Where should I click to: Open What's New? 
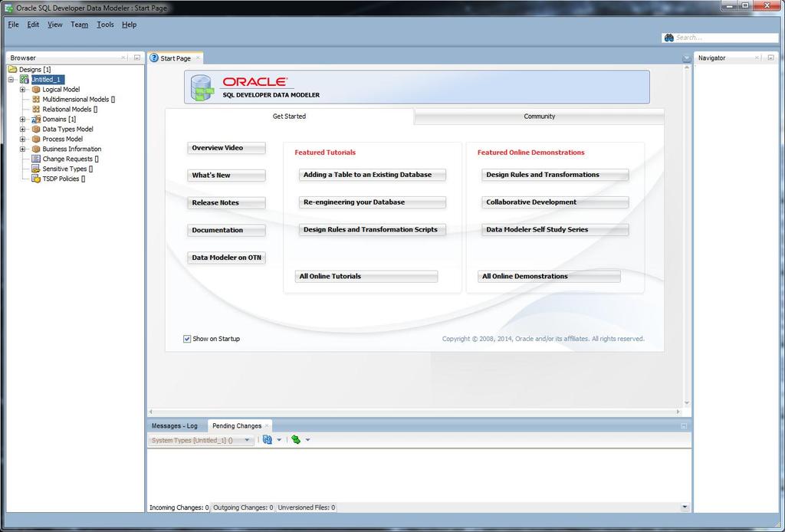coord(226,176)
